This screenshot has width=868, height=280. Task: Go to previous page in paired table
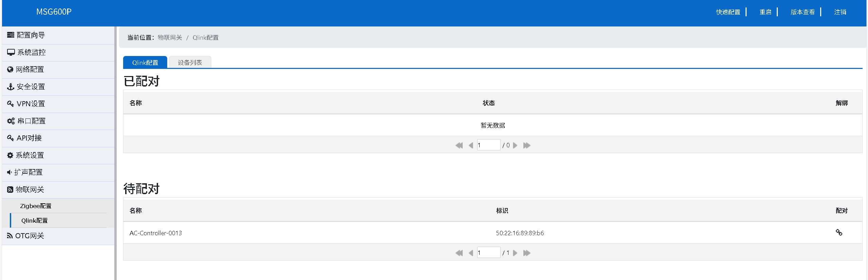471,145
